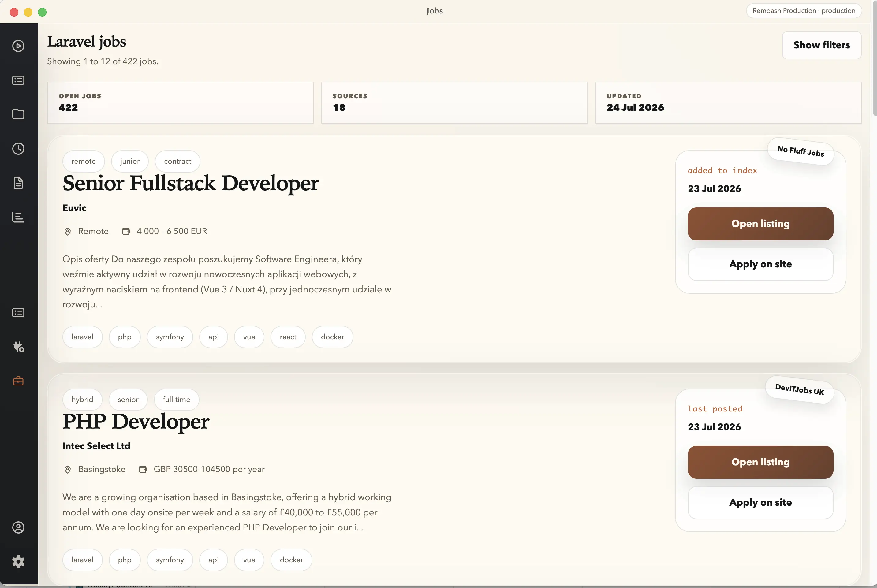This screenshot has height=588, width=877.
Task: Click the Senior Fullstack Developer title
Action: tap(191, 183)
